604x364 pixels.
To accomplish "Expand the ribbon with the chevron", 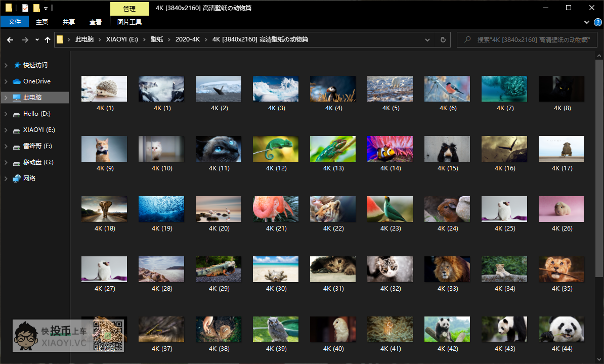I will pyautogui.click(x=587, y=22).
